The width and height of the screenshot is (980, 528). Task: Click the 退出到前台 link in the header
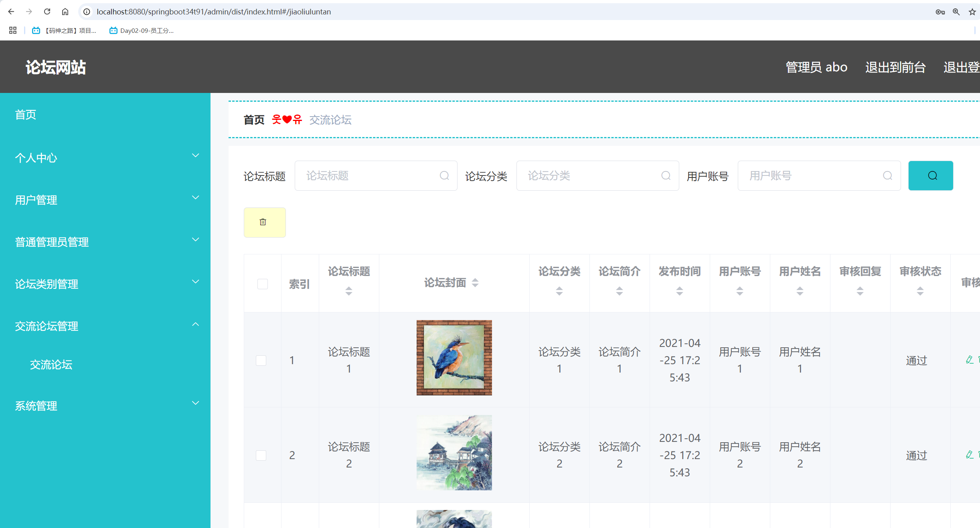point(895,67)
